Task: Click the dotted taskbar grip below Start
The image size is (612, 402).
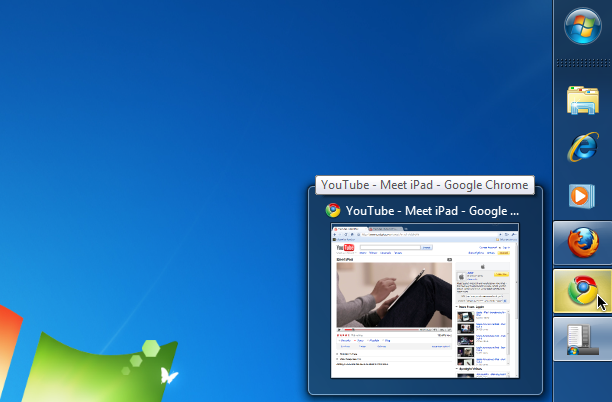Action: (584, 63)
